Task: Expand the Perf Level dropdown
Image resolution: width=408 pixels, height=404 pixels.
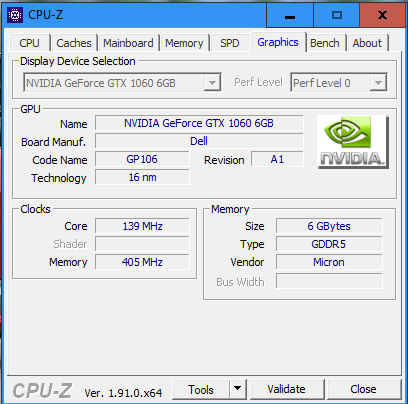Action: point(378,82)
